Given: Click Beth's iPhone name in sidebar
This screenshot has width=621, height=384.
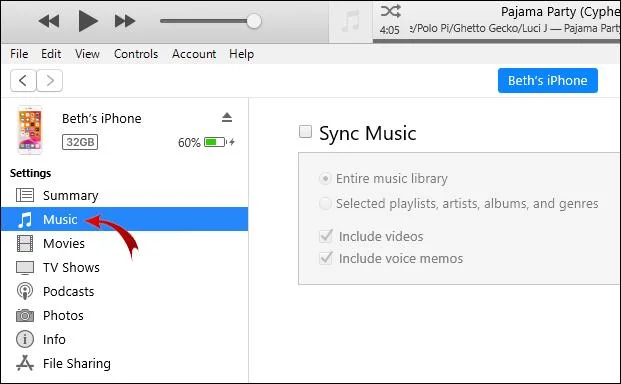Looking at the screenshot, I should pos(102,118).
